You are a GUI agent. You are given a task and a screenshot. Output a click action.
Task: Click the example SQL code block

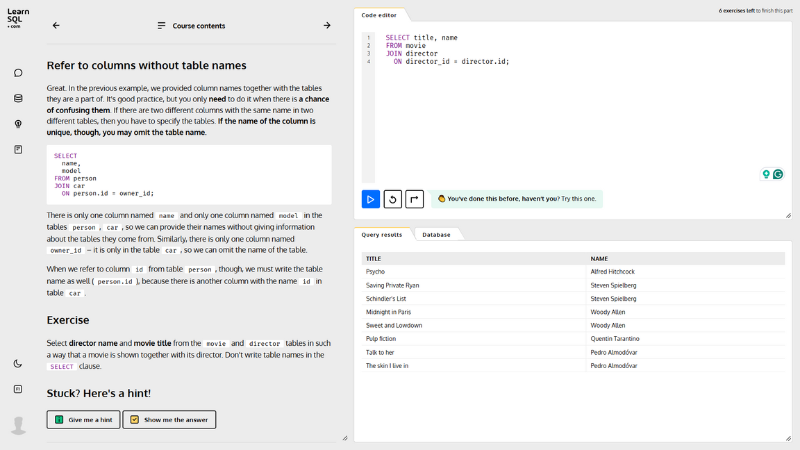coord(189,174)
